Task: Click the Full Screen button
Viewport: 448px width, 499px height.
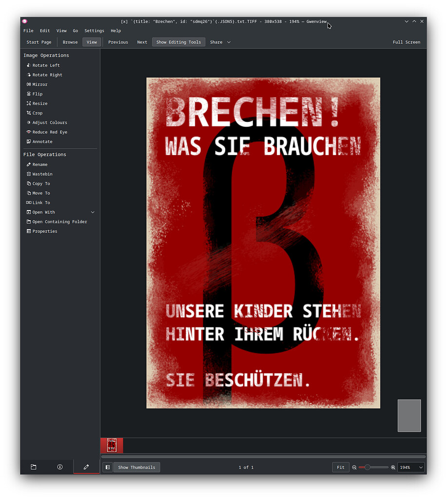Action: (406, 42)
